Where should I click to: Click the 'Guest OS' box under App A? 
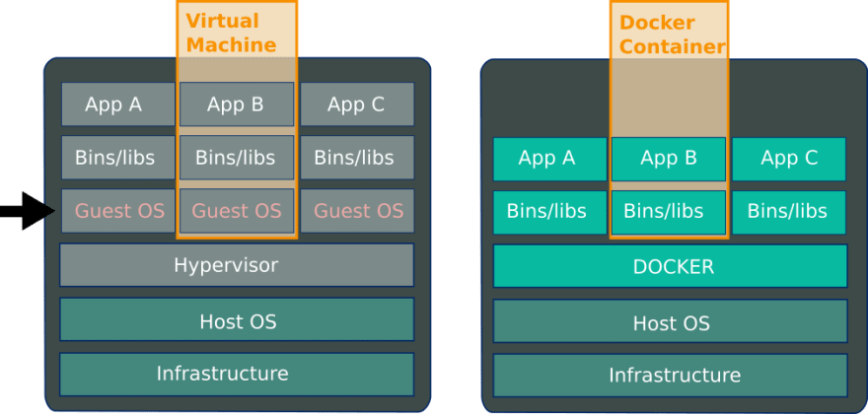pyautogui.click(x=118, y=211)
